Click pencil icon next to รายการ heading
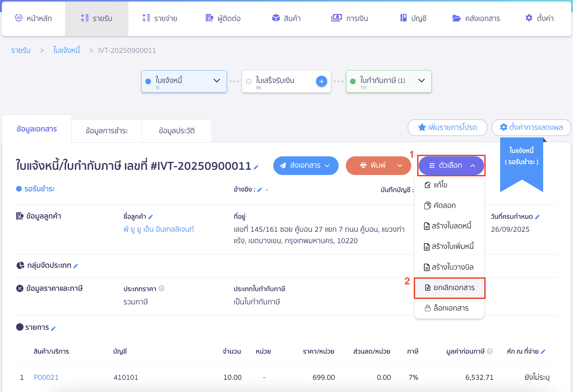 pyautogui.click(x=53, y=328)
